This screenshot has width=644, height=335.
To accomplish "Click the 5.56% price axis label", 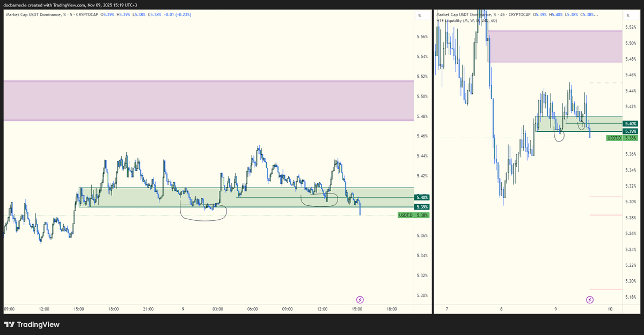I will click(422, 37).
